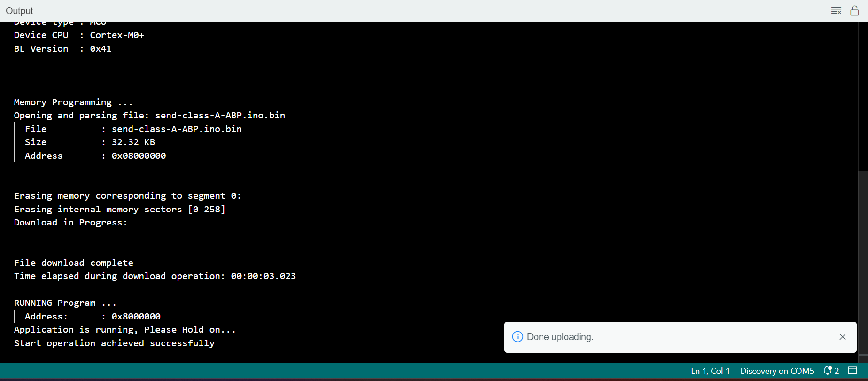The width and height of the screenshot is (868, 381).
Task: Select the Output panel tab
Action: [x=19, y=10]
